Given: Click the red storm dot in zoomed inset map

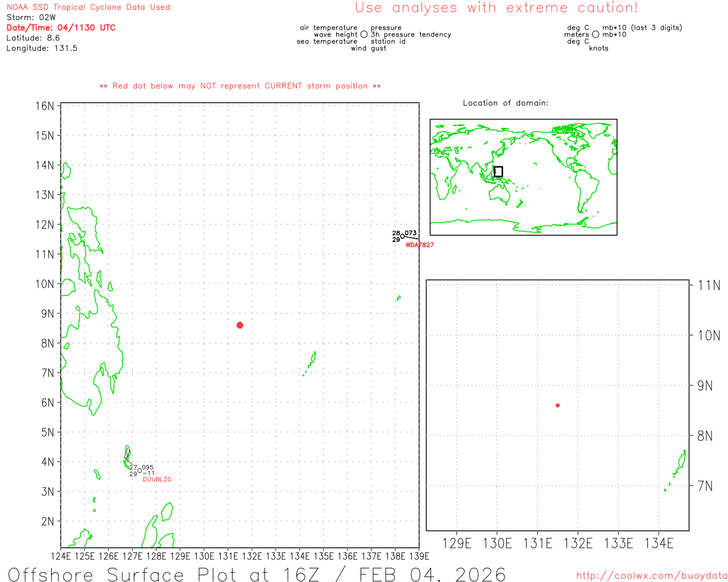Looking at the screenshot, I should coord(557,405).
